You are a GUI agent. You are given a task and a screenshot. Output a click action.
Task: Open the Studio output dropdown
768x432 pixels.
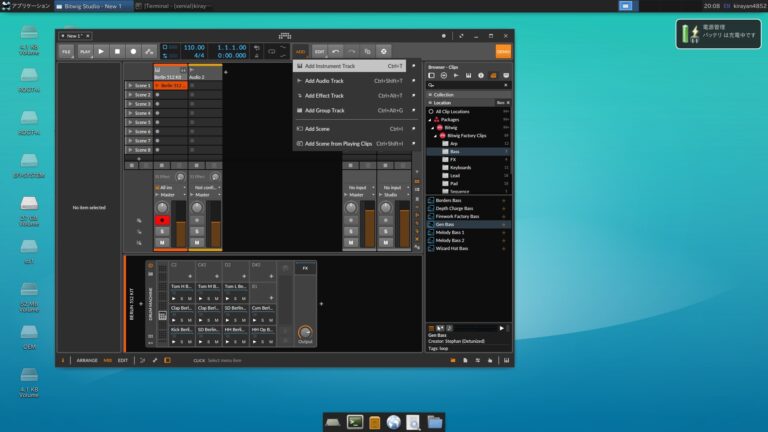coord(393,195)
